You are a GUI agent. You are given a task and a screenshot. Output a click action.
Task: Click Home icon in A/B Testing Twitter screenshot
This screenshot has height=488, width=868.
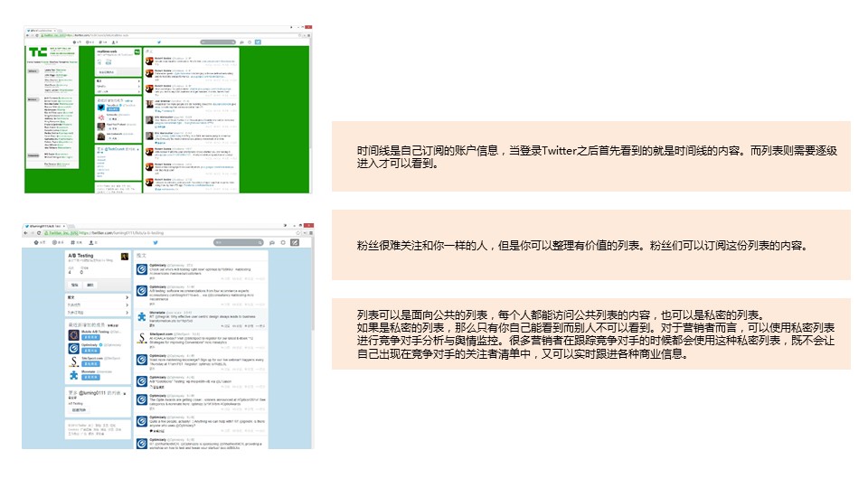[36, 243]
